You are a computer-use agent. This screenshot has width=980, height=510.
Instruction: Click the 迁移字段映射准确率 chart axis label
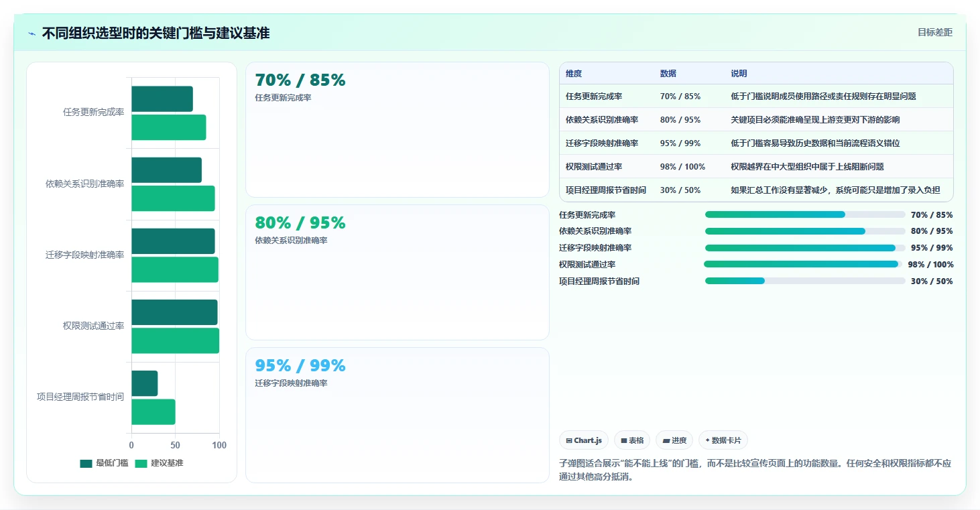[85, 255]
